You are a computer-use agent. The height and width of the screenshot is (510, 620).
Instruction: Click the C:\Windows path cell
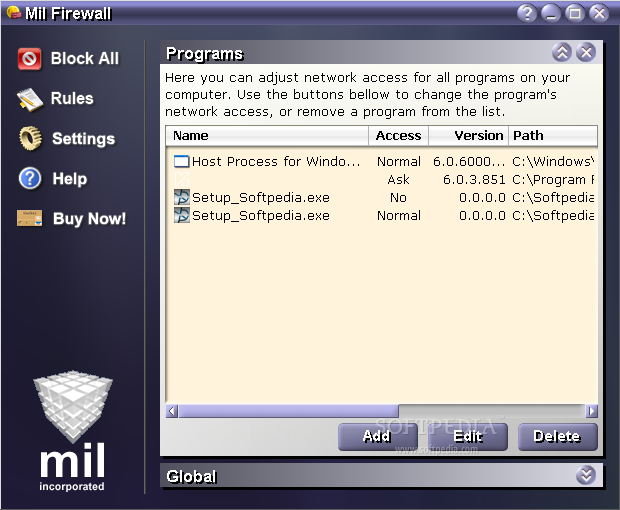[x=553, y=161]
